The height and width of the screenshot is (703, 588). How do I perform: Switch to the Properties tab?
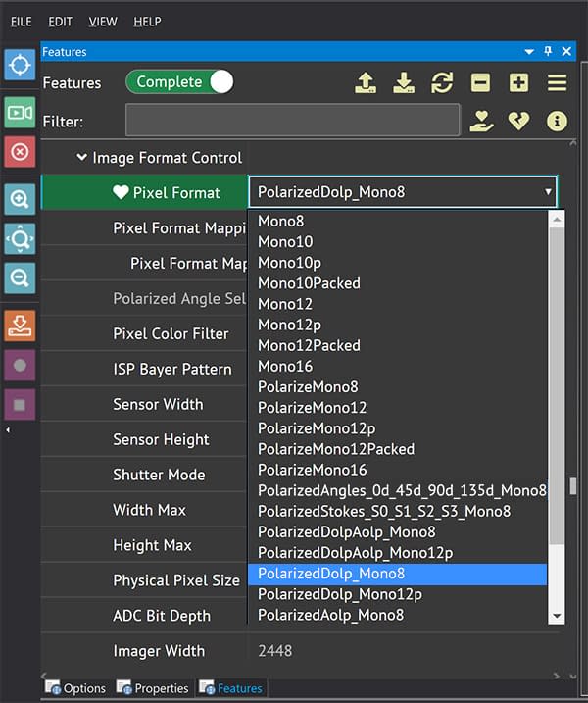click(x=152, y=688)
